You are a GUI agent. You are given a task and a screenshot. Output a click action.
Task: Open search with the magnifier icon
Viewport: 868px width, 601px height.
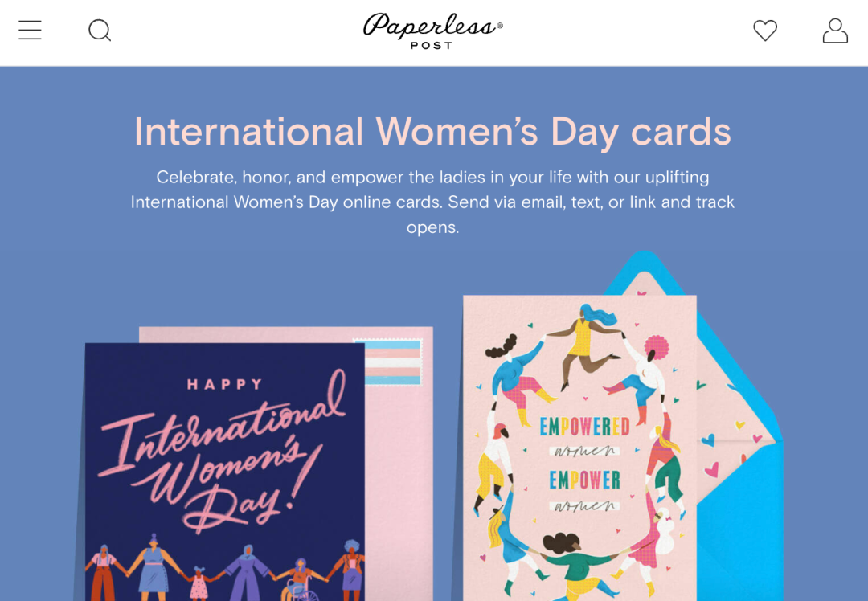tap(100, 31)
